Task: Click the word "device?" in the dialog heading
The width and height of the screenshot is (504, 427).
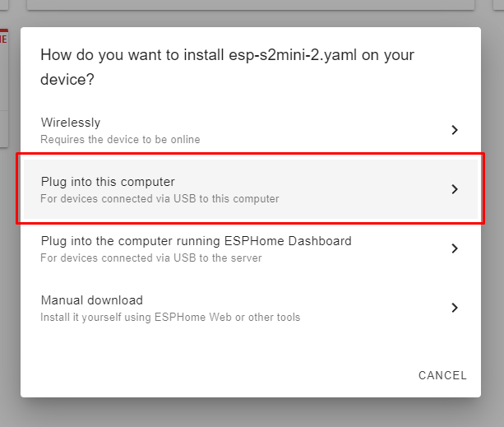Action: (x=67, y=81)
